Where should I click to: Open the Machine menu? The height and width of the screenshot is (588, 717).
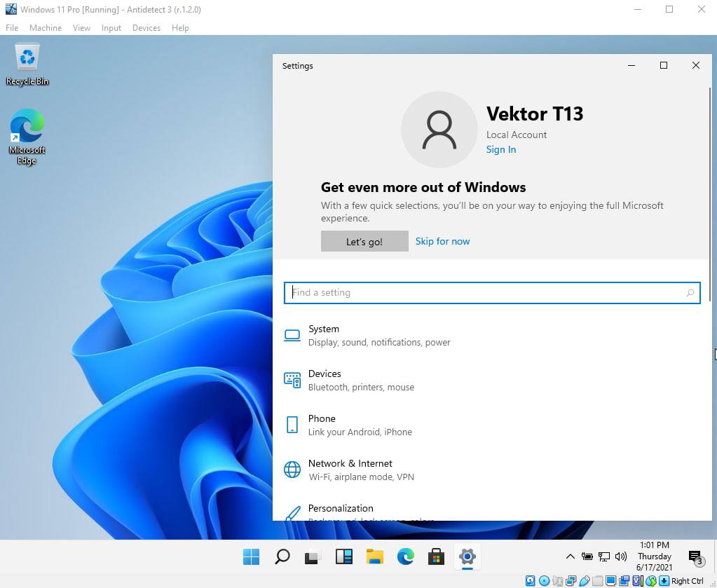point(46,28)
